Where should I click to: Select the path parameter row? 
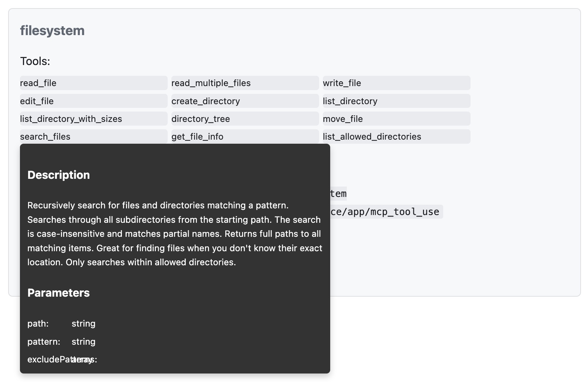[62, 324]
